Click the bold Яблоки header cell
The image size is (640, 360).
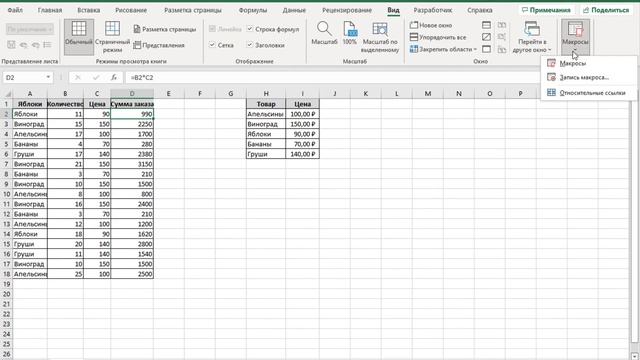30,104
